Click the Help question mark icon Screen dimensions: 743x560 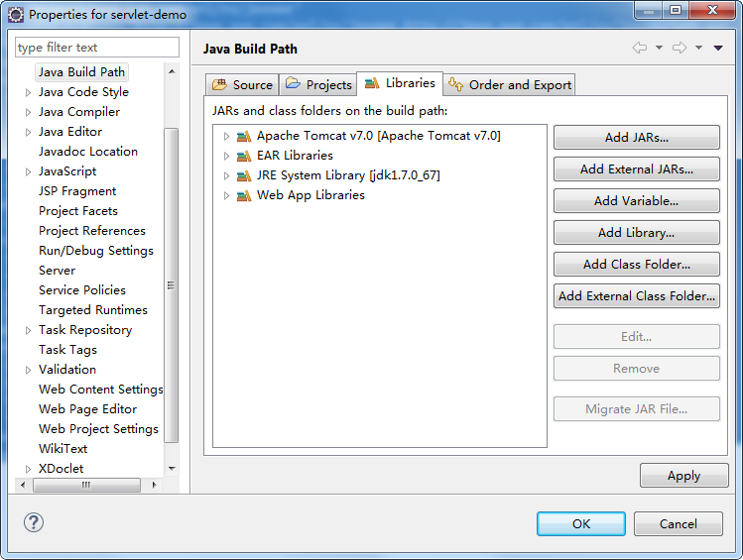(x=33, y=523)
